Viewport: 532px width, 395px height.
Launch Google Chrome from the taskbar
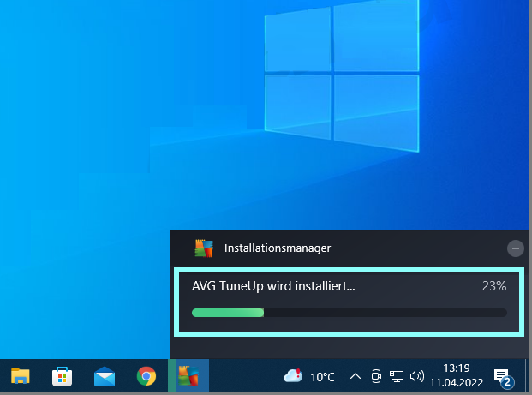(146, 376)
